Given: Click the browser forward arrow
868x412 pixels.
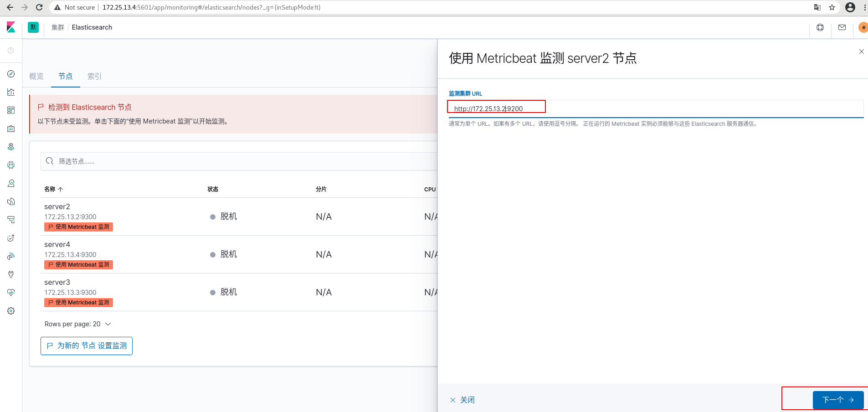Looking at the screenshot, I should [x=25, y=7].
